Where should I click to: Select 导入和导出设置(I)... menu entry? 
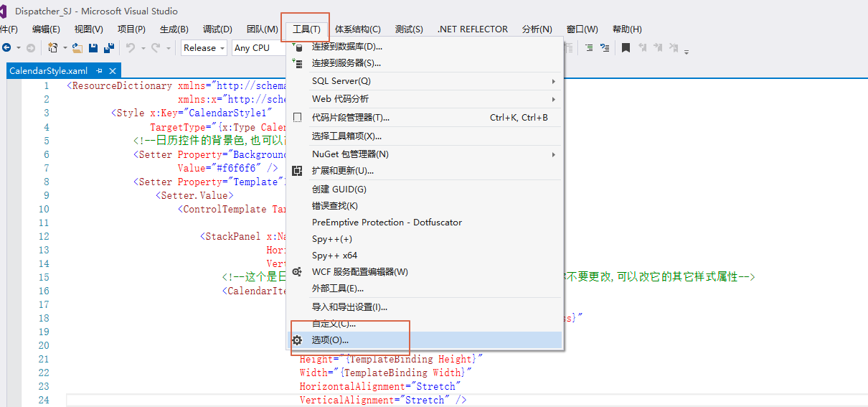[425, 307]
